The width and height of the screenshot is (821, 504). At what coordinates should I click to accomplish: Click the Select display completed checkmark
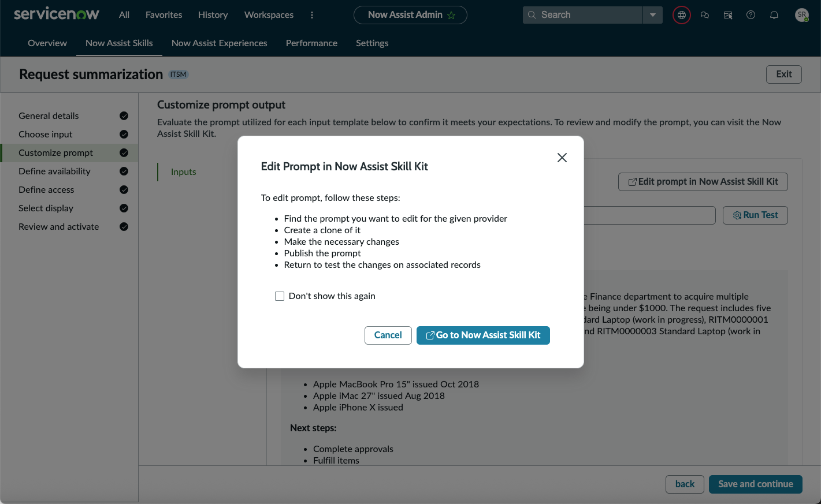[124, 208]
